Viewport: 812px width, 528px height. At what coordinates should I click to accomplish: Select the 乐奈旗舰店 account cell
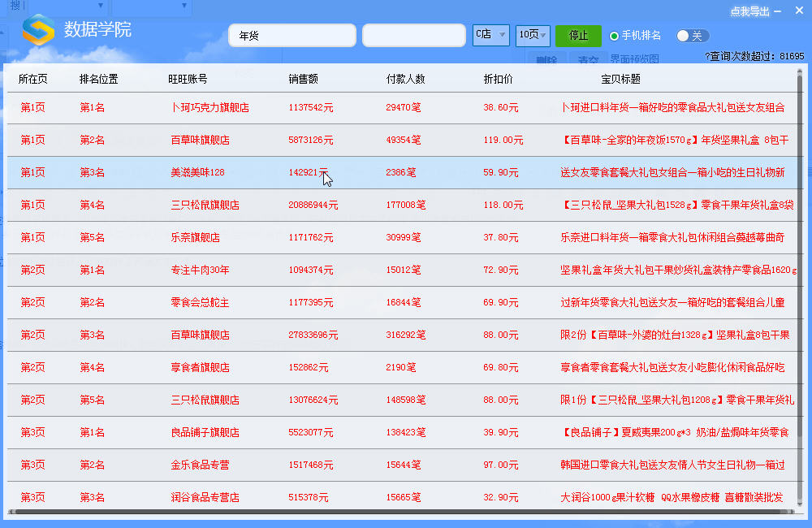click(195, 237)
